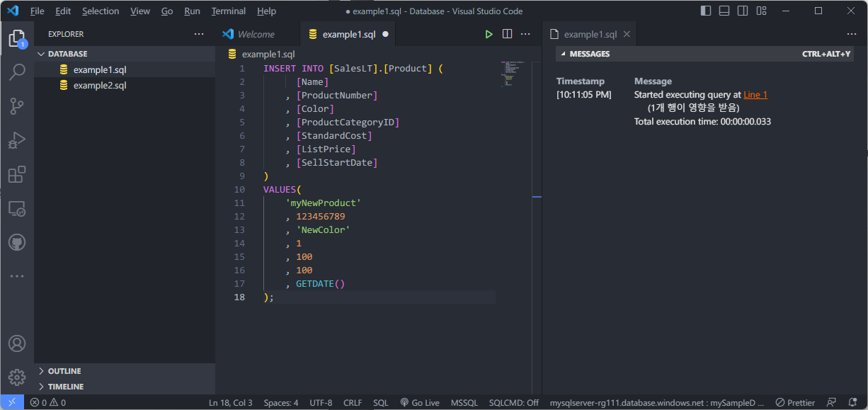The image size is (868, 410).
Task: Click example1.sql breadcrumb above editor
Action: point(262,55)
